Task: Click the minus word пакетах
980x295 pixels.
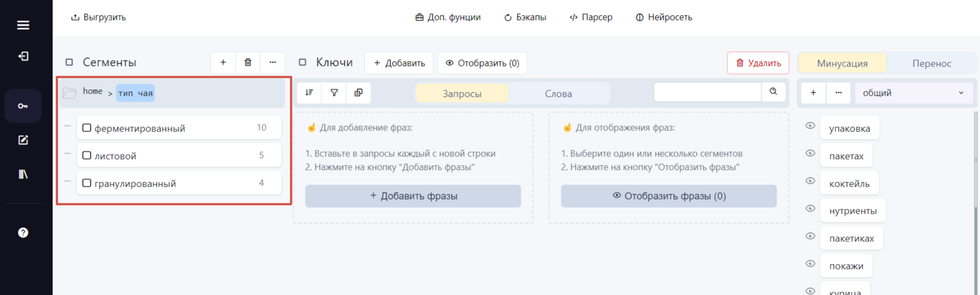Action: [846, 156]
